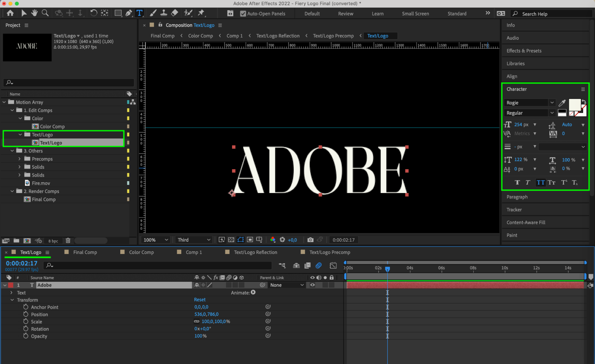Expand the Precomps folder
The height and width of the screenshot is (364, 595).
[x=20, y=159]
